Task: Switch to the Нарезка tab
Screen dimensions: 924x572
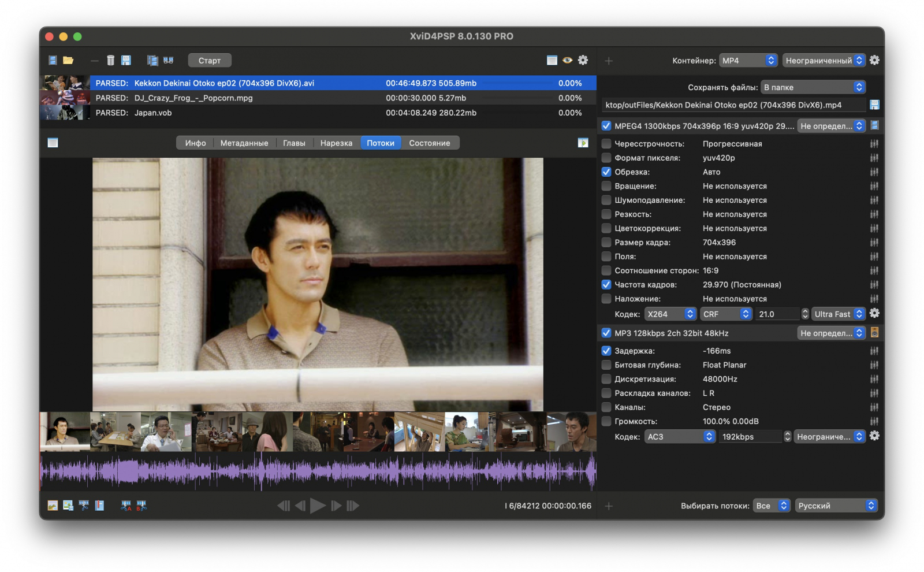Action: coord(336,143)
